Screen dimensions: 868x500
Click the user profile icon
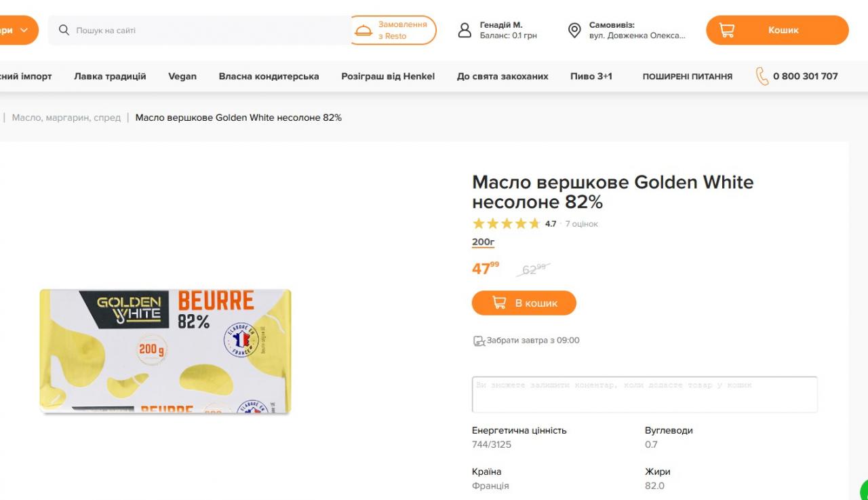coord(465,30)
